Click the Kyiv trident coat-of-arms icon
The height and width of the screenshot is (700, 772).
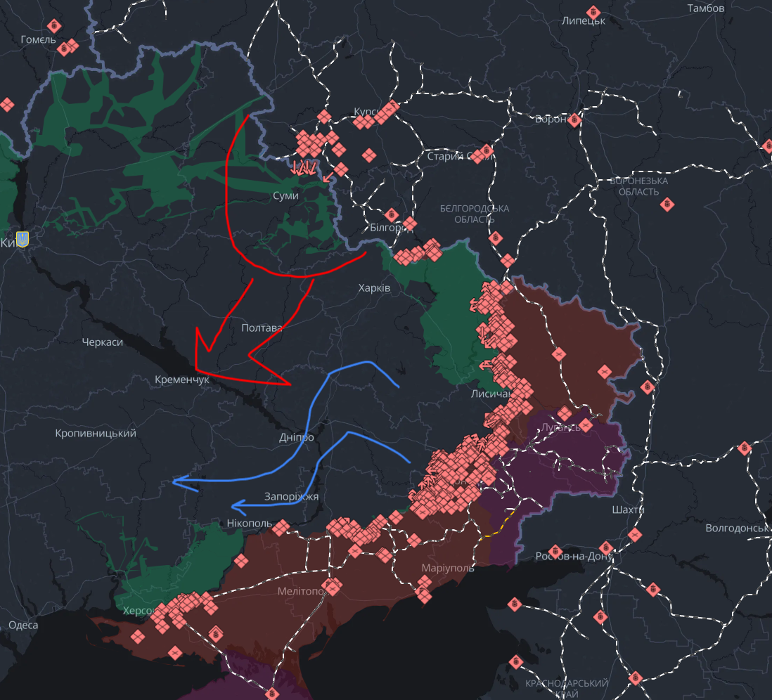[22, 240]
